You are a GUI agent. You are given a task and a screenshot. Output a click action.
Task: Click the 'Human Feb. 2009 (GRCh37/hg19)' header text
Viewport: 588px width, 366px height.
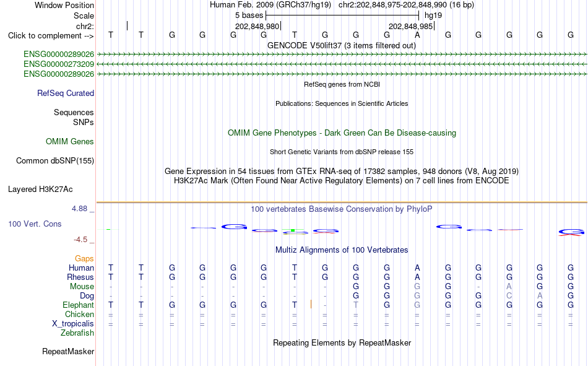[x=270, y=5]
